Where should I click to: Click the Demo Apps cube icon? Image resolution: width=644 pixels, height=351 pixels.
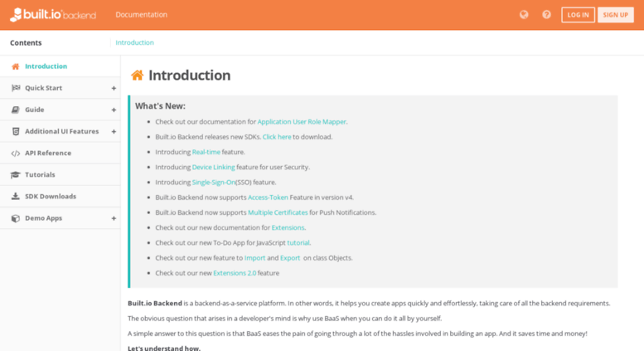[x=16, y=218]
